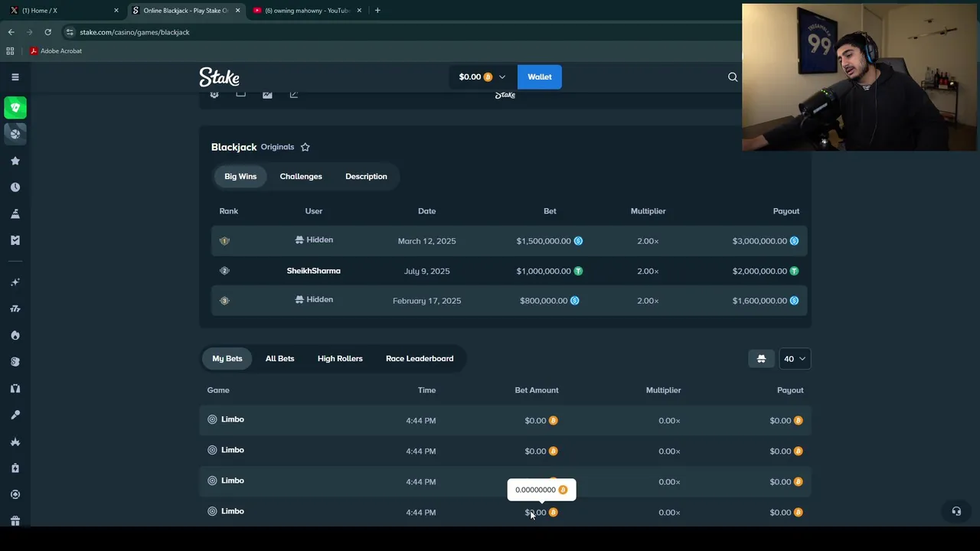The height and width of the screenshot is (551, 980).
Task: Open the Sports section in sidebar
Action: pos(15,133)
